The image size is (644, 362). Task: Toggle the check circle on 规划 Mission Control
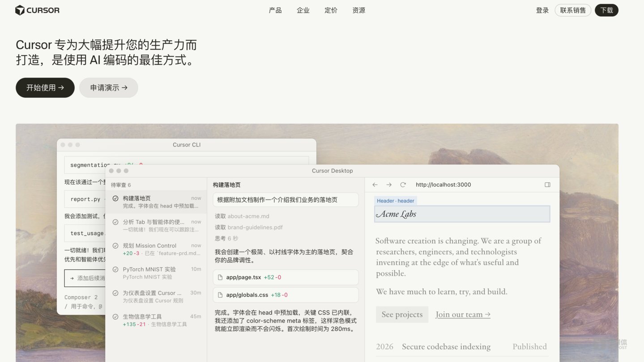coord(115,245)
